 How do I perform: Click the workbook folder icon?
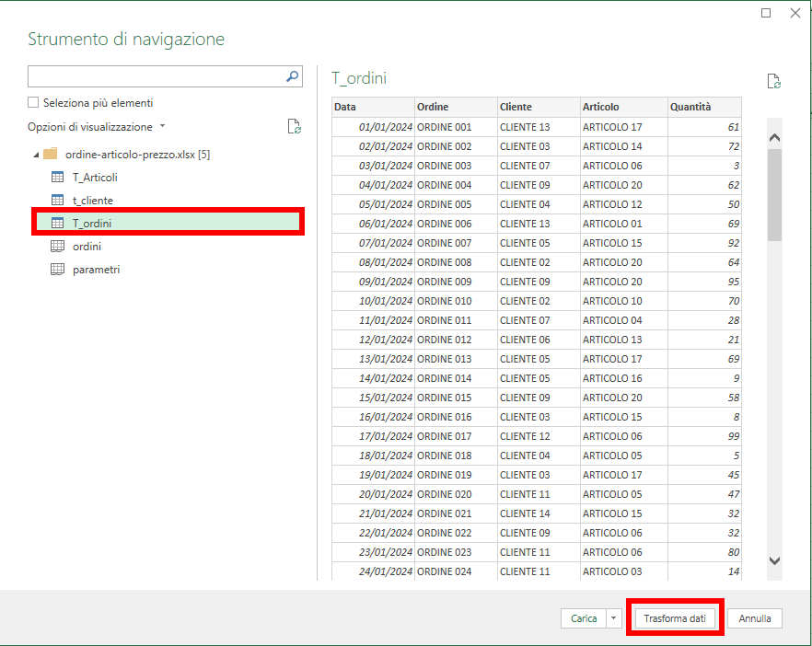51,154
